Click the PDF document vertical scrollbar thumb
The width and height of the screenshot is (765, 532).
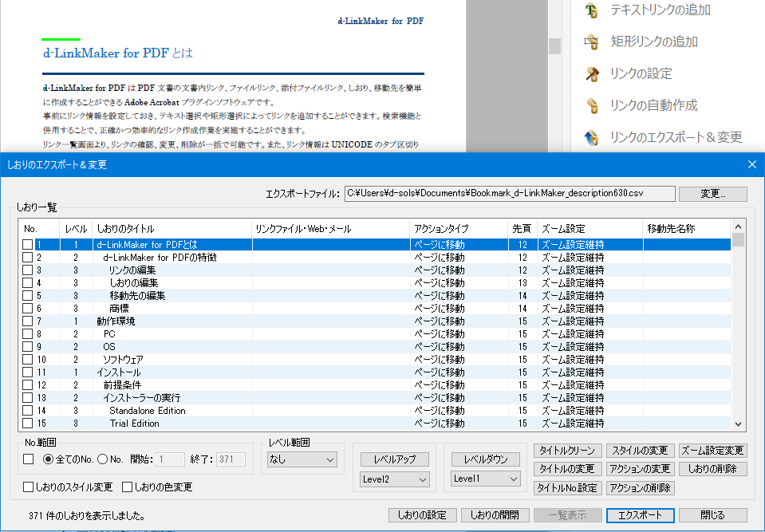(x=554, y=46)
